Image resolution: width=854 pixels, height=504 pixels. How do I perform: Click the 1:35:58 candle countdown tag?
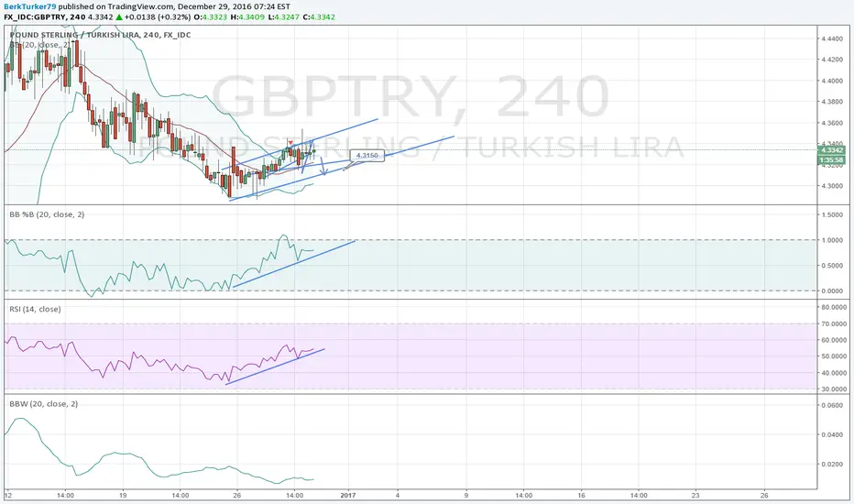[832, 160]
